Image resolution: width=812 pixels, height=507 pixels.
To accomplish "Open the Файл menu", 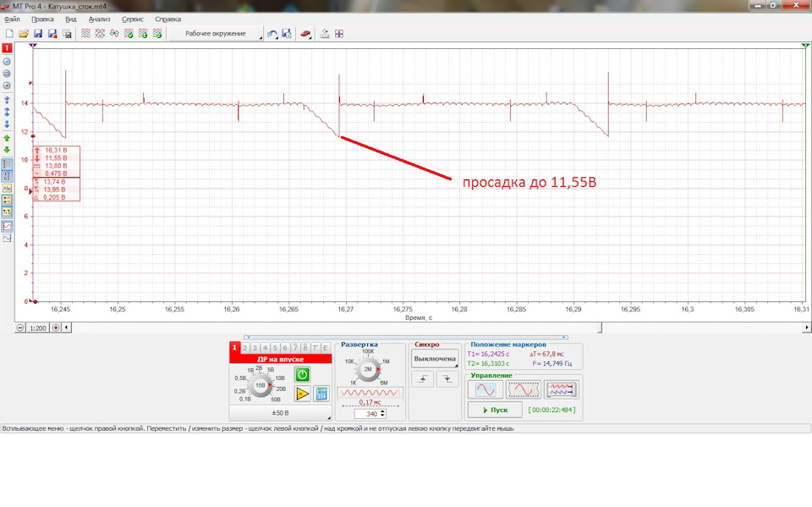I will (x=12, y=19).
